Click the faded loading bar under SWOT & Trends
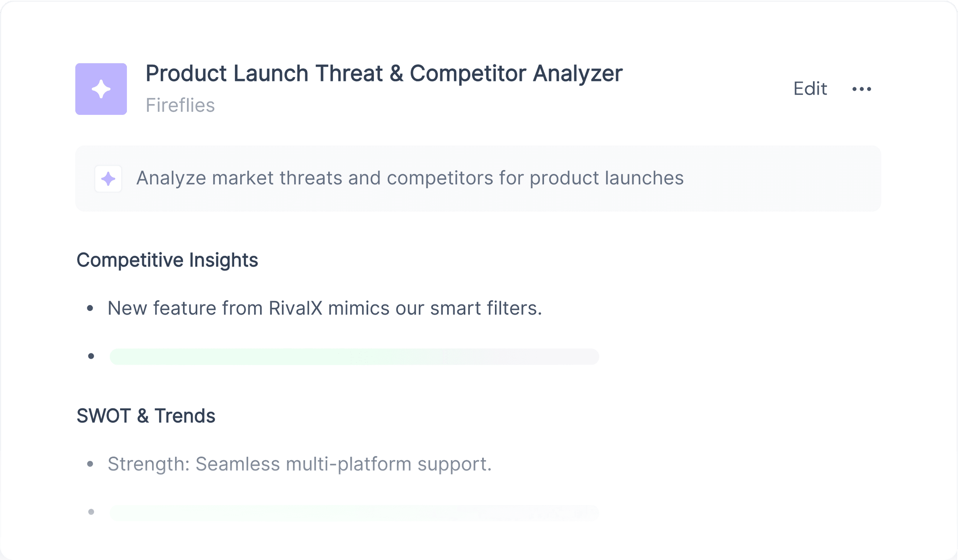958x560 pixels. pyautogui.click(x=354, y=513)
